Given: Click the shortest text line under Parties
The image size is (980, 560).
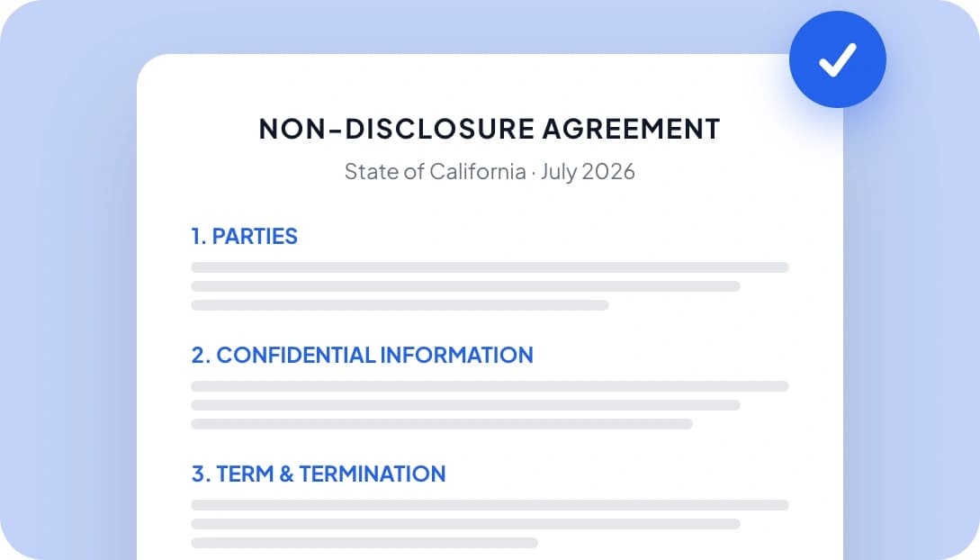Looking at the screenshot, I should [400, 305].
